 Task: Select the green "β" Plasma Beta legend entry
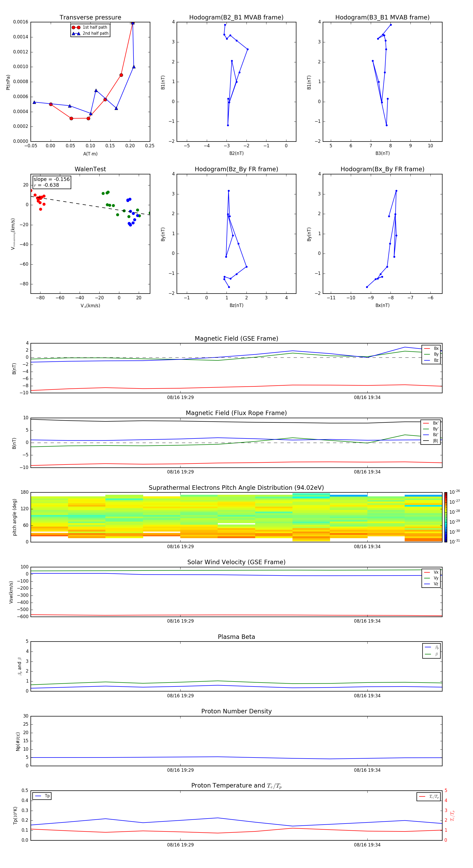[x=431, y=654]
